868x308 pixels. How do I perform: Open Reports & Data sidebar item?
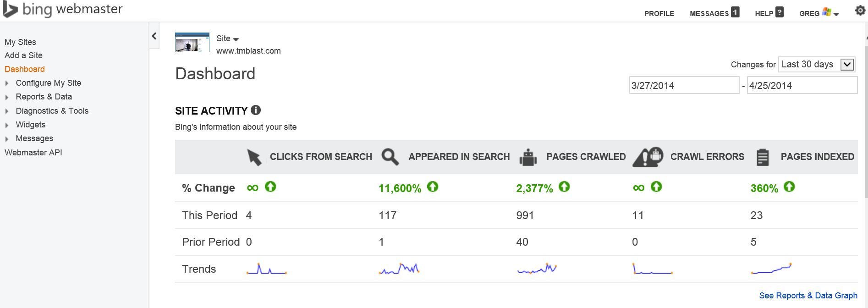click(x=44, y=97)
